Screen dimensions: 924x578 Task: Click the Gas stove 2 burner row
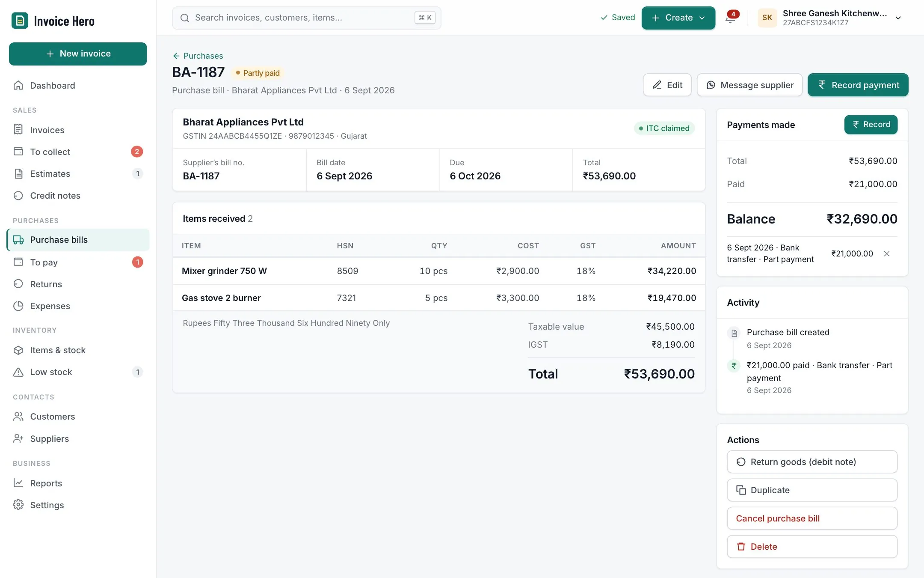tap(438, 298)
